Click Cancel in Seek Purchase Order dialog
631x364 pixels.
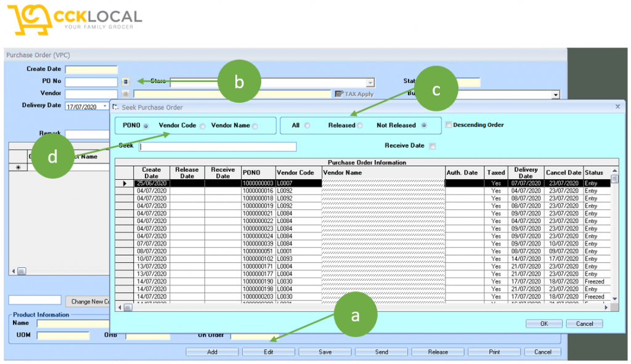click(x=584, y=324)
